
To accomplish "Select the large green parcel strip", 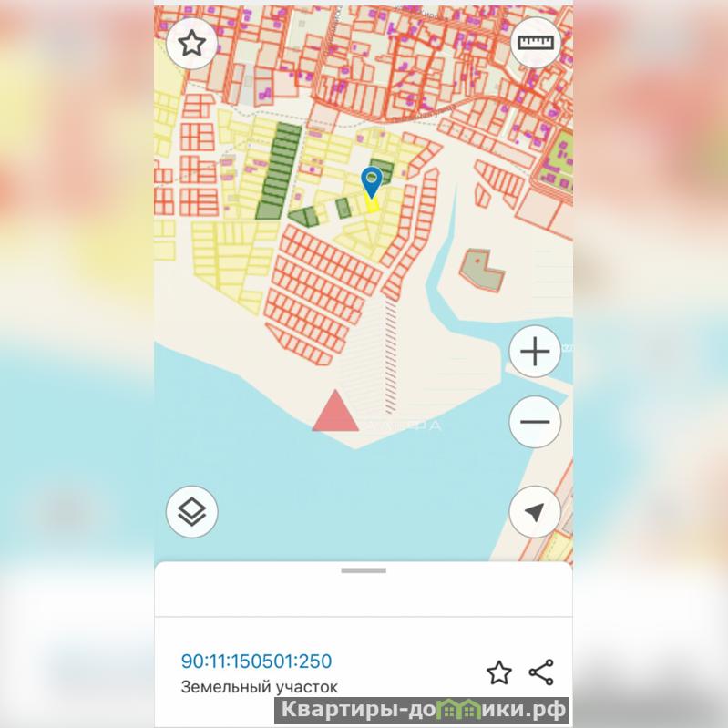I will [x=279, y=170].
